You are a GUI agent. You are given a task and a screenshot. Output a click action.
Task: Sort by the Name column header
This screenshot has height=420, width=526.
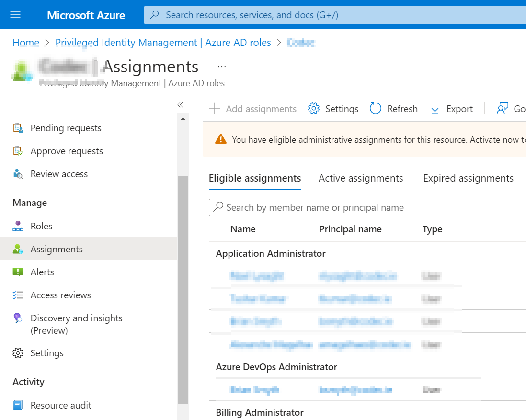coord(243,229)
